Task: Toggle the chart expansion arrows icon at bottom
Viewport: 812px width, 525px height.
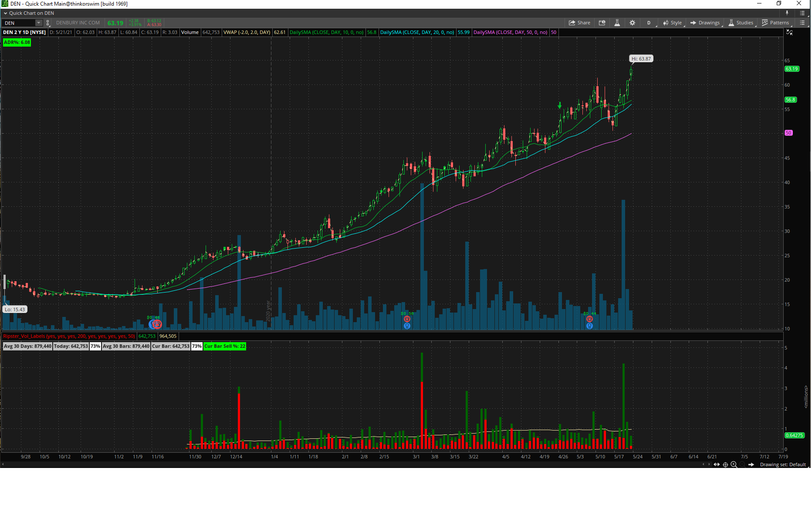Action: coord(717,464)
